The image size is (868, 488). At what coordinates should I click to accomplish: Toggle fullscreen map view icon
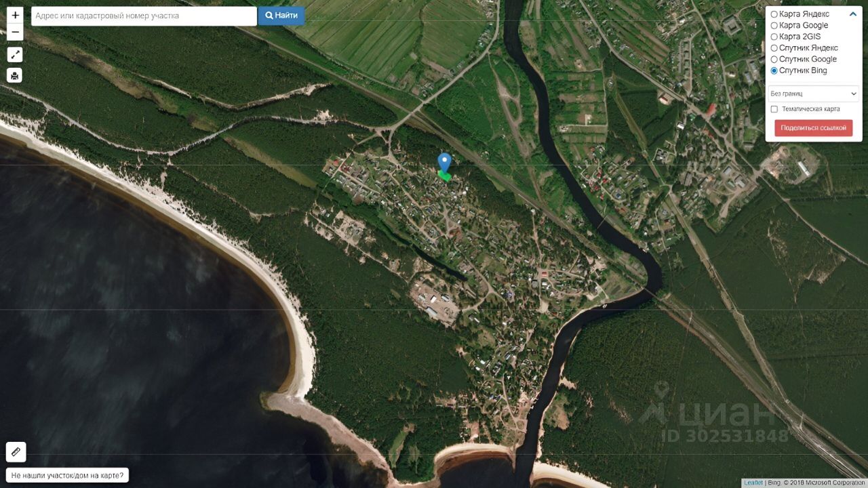point(15,55)
